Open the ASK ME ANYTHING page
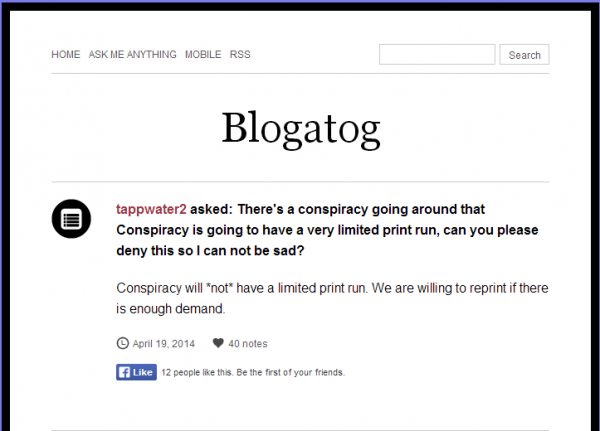 (132, 54)
